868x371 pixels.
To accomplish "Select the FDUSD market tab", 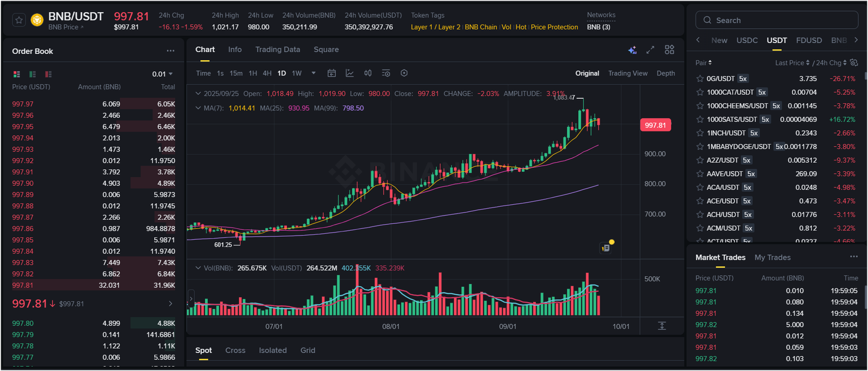I will point(809,40).
